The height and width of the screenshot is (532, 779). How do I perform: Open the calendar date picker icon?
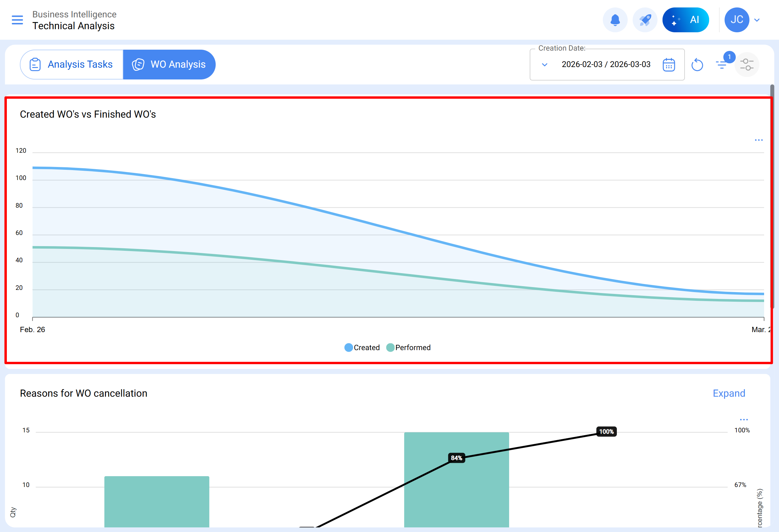pos(668,65)
